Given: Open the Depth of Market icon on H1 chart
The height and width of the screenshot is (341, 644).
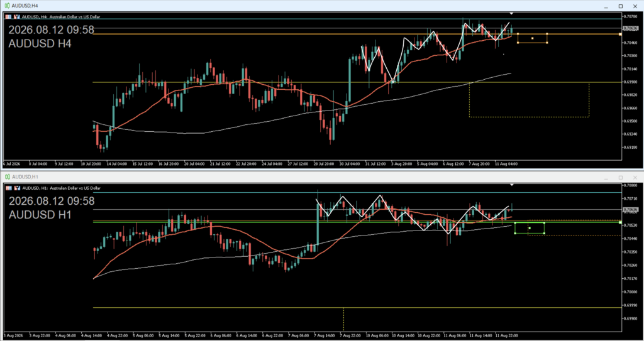Looking at the screenshot, I should coord(17,188).
